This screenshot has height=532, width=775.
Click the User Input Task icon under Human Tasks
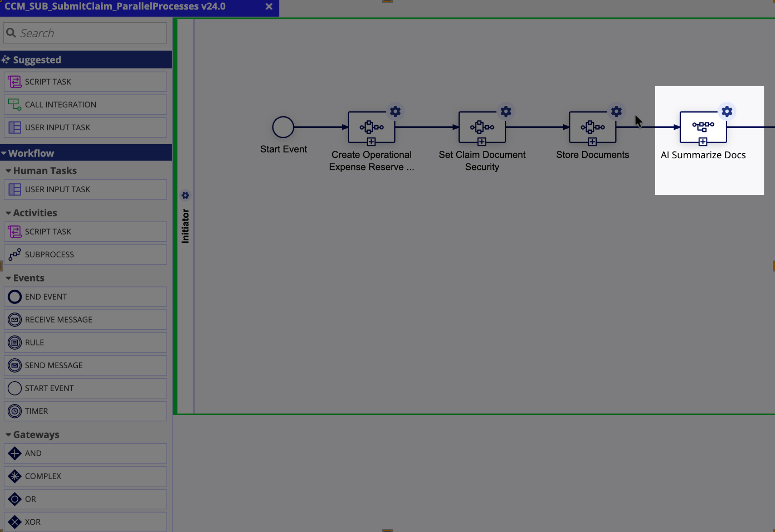[15, 189]
